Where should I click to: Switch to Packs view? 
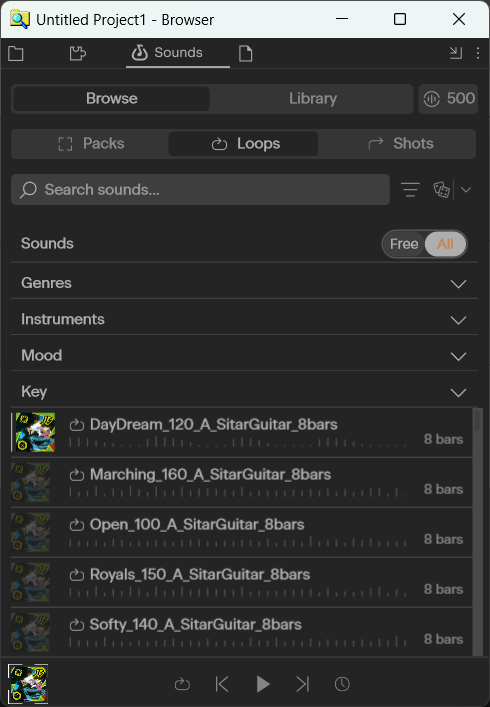pos(91,144)
